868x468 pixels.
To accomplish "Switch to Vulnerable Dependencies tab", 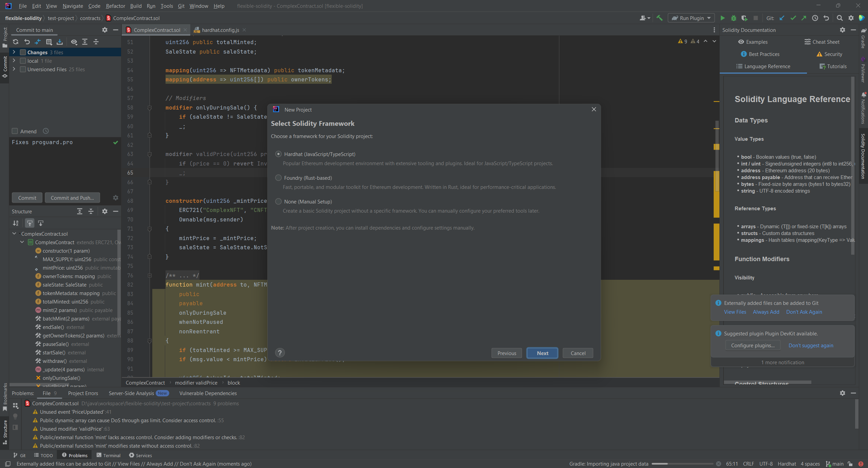I will tap(208, 393).
